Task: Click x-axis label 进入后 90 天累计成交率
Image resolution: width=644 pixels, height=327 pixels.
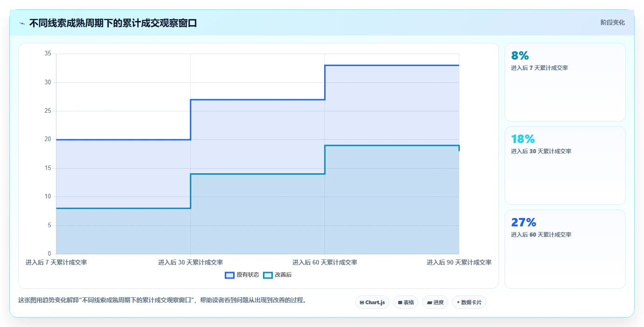Action: pyautogui.click(x=459, y=262)
